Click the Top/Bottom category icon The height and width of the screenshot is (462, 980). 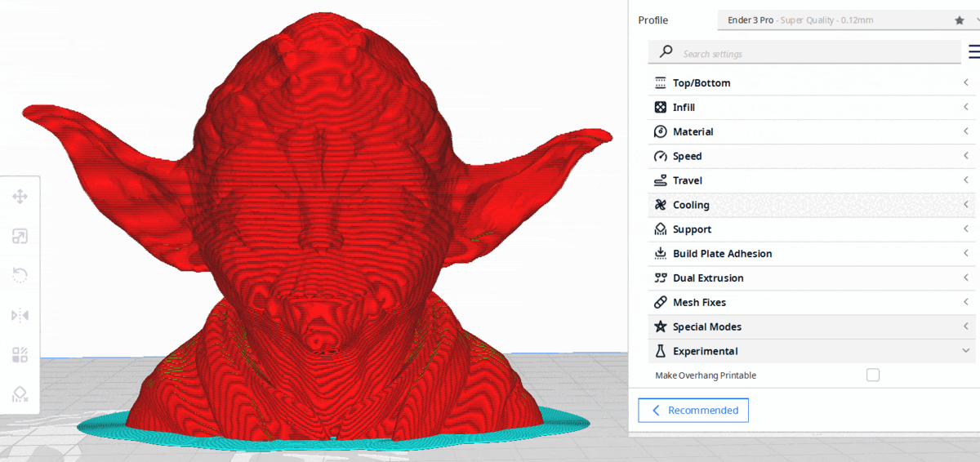661,83
